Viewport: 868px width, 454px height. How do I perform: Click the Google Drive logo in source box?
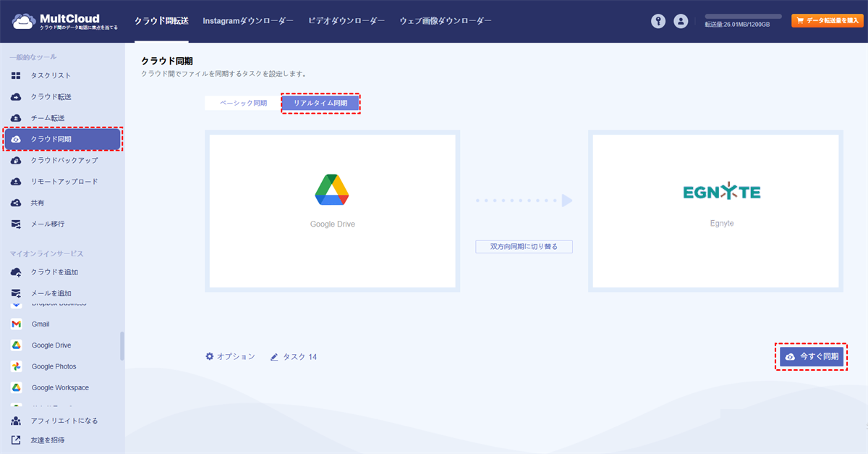click(332, 190)
